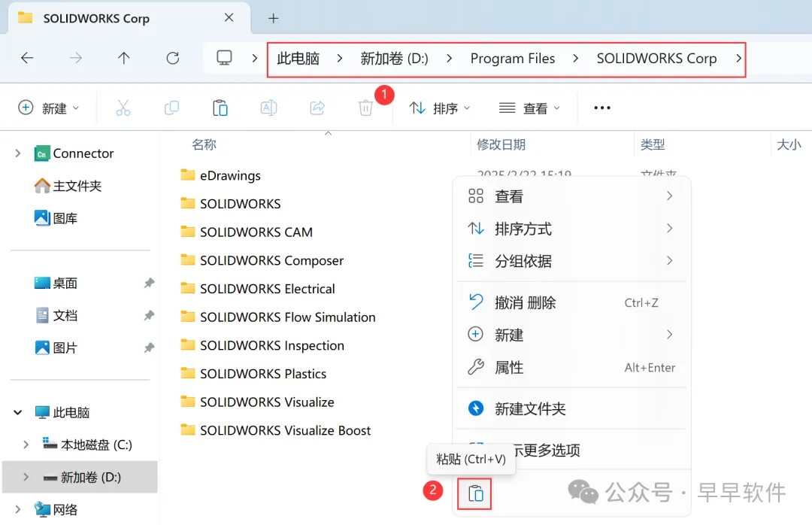The height and width of the screenshot is (525, 812).
Task: Click Program Files in address bar
Action: (512, 58)
